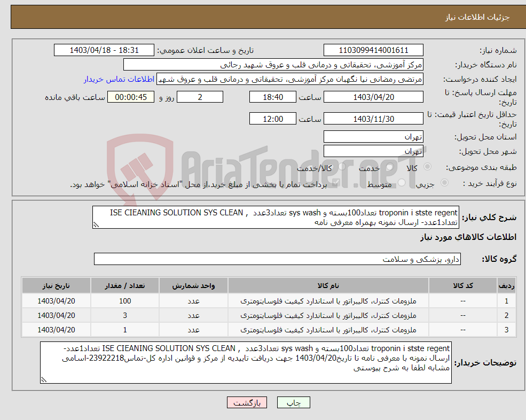Click the validity time 12:00 field

[273, 119]
